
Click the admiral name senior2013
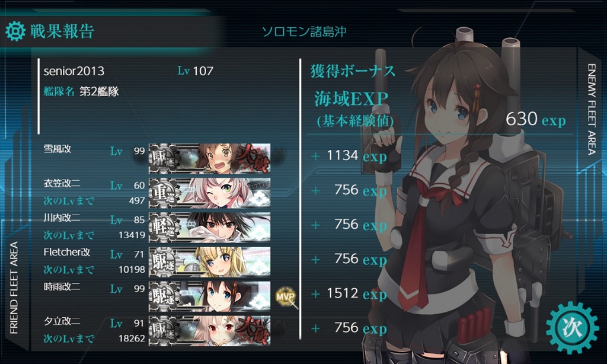[x=74, y=71]
